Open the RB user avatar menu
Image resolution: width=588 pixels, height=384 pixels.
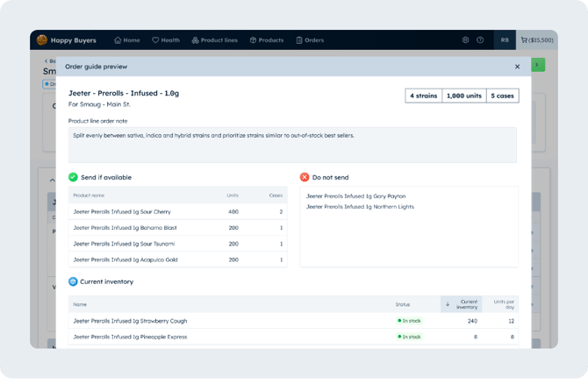click(505, 40)
